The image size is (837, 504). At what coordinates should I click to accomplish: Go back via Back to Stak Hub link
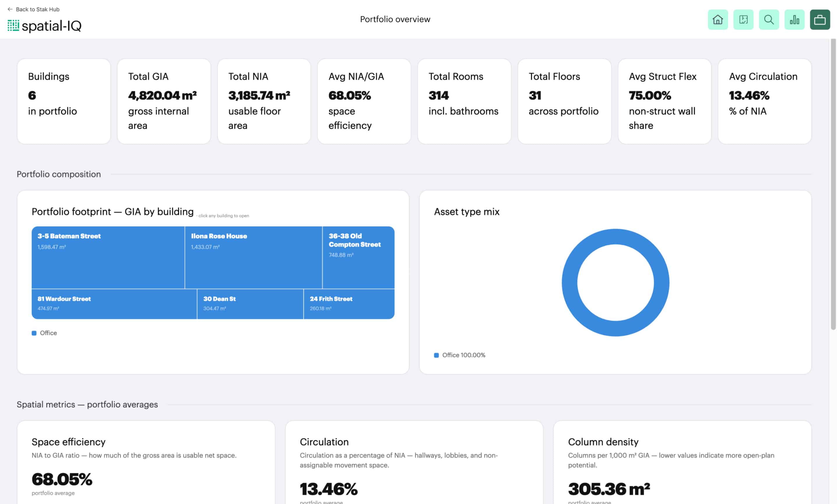pos(33,9)
